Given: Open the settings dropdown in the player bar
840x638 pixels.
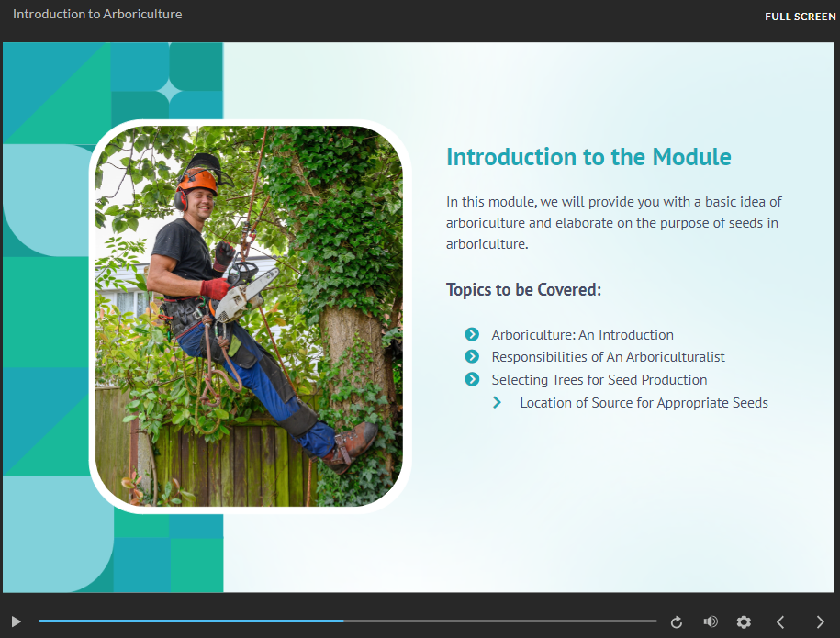Looking at the screenshot, I should 744,621.
